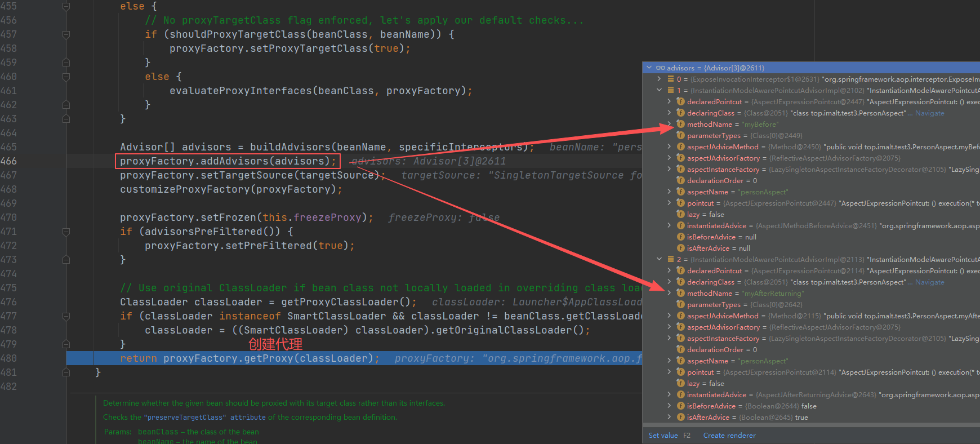Expand array element 0 ExposeInvocationInterceptor
Image resolution: width=980 pixels, height=444 pixels.
click(x=659, y=79)
